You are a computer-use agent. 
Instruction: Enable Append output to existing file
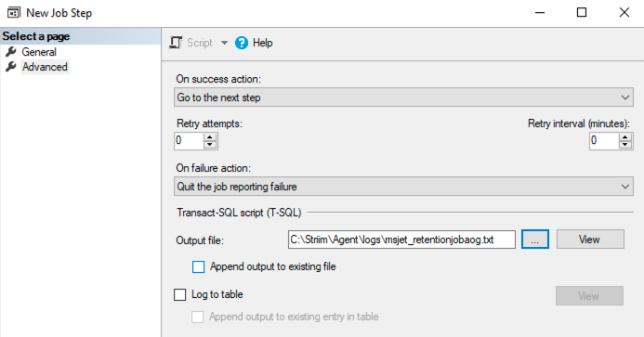(x=198, y=266)
